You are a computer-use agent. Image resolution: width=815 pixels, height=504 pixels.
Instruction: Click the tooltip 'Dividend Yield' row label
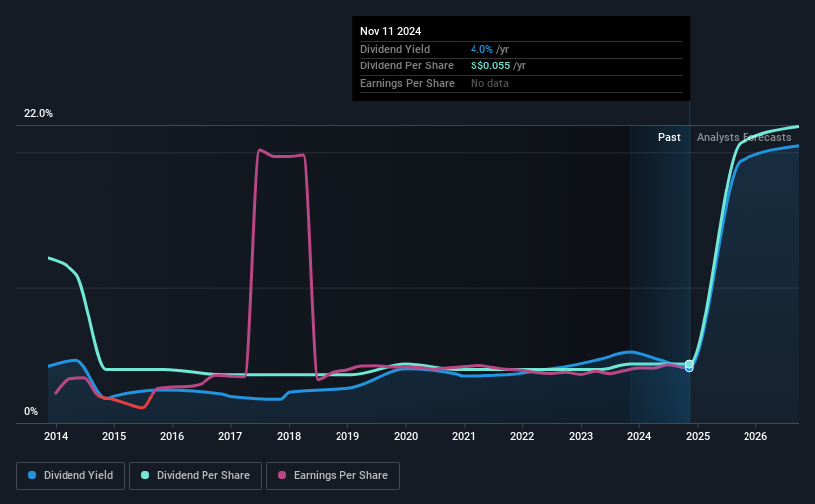(395, 49)
